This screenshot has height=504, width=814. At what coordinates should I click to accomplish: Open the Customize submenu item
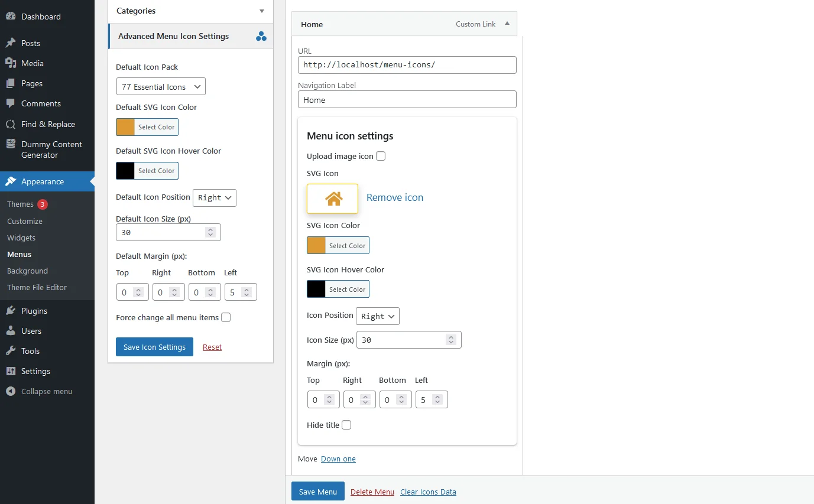coord(25,221)
